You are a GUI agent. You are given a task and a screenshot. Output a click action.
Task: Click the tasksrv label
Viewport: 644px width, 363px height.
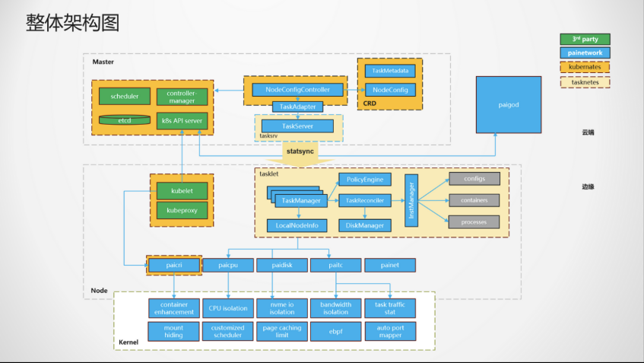(268, 135)
